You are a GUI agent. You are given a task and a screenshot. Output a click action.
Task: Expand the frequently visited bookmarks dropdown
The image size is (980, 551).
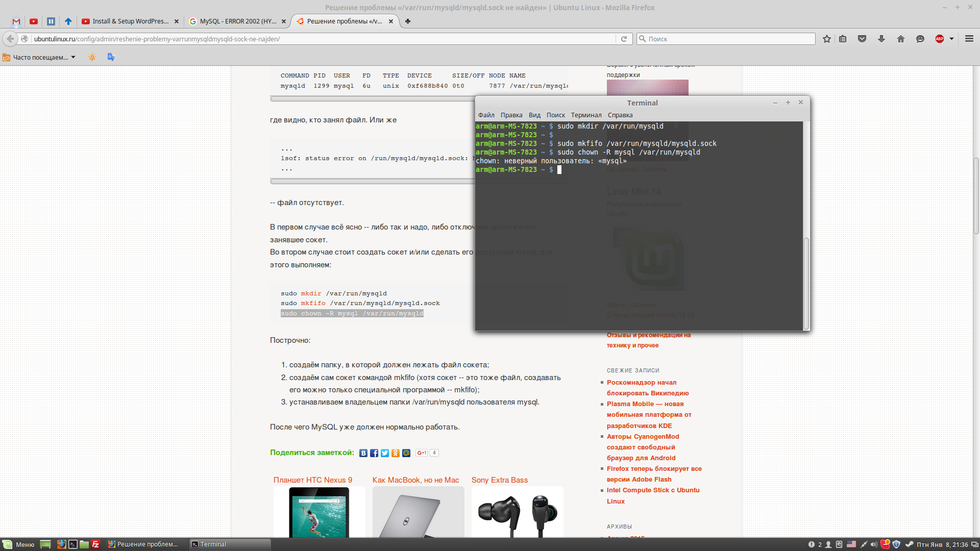[x=73, y=57]
